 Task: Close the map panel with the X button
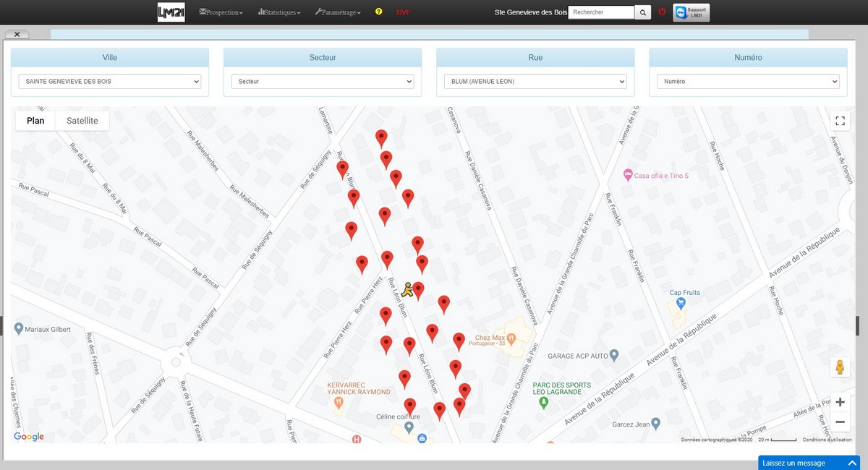pyautogui.click(x=17, y=34)
